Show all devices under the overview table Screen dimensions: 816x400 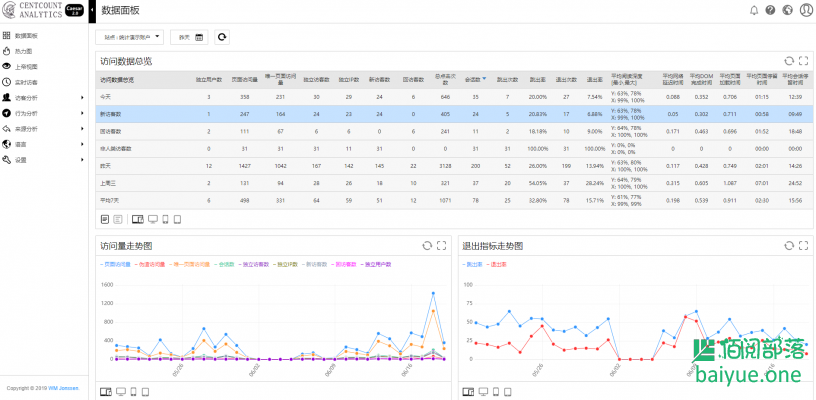[137, 220]
